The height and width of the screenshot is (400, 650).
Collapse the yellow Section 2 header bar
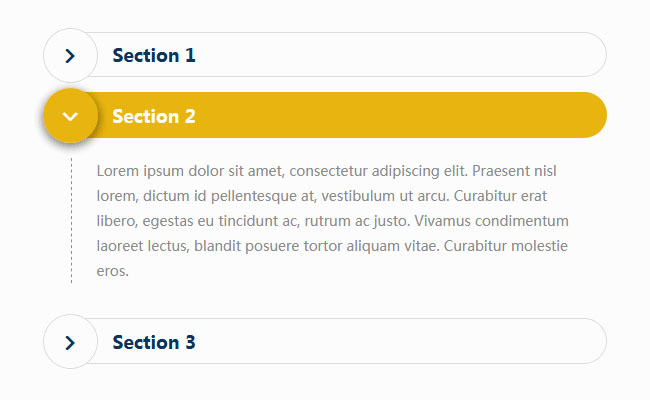pyautogui.click(x=350, y=115)
